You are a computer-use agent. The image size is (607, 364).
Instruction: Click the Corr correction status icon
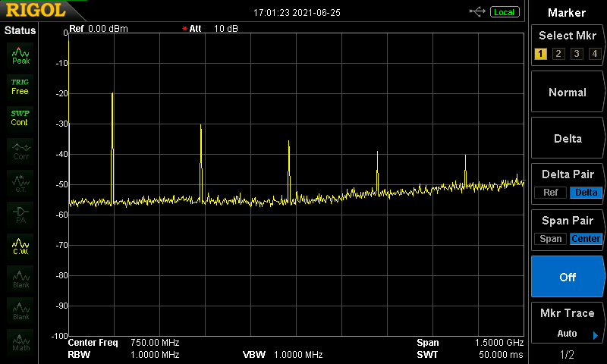pos(20,150)
